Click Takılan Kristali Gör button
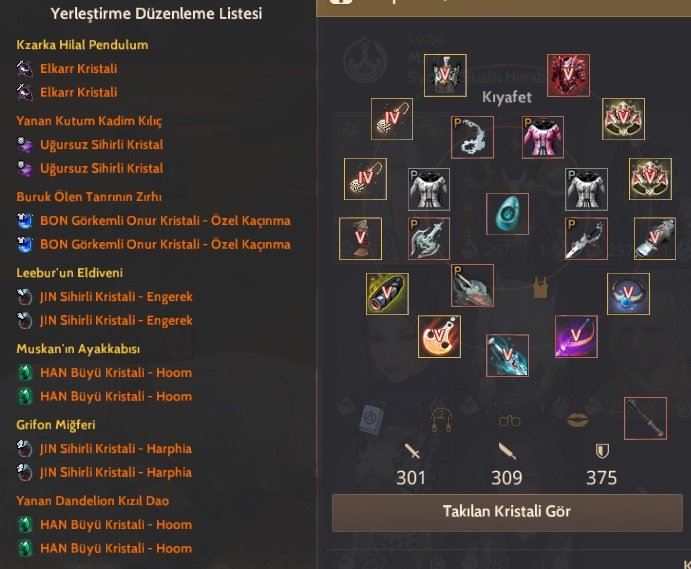Screen dimensions: 691x569 pyautogui.click(x=507, y=513)
